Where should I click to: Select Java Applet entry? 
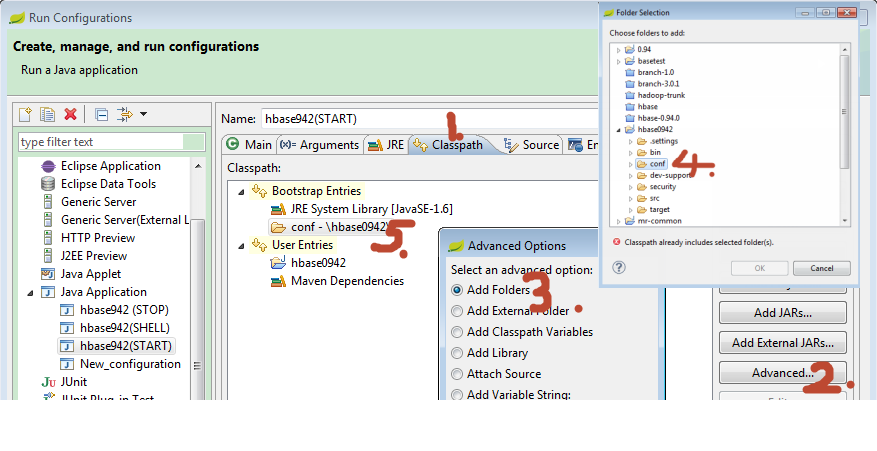(x=91, y=274)
